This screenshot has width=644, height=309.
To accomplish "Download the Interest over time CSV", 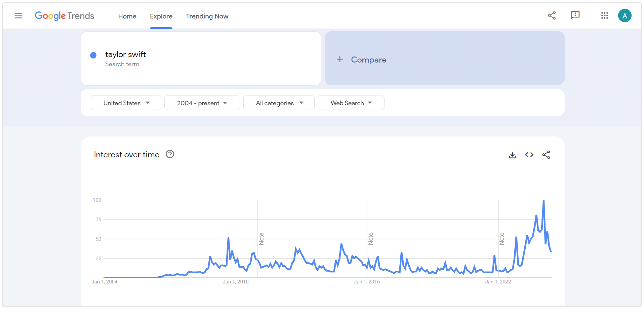I will coord(512,155).
